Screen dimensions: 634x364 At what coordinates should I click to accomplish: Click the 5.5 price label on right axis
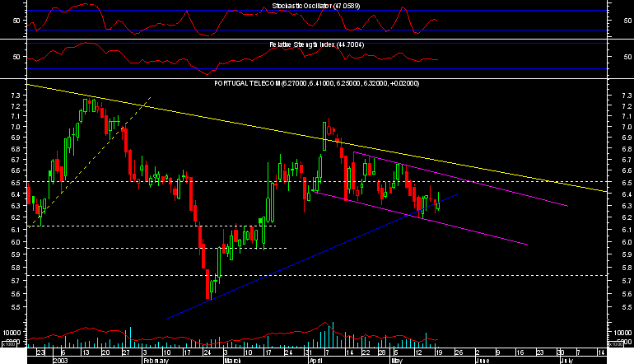click(x=627, y=307)
